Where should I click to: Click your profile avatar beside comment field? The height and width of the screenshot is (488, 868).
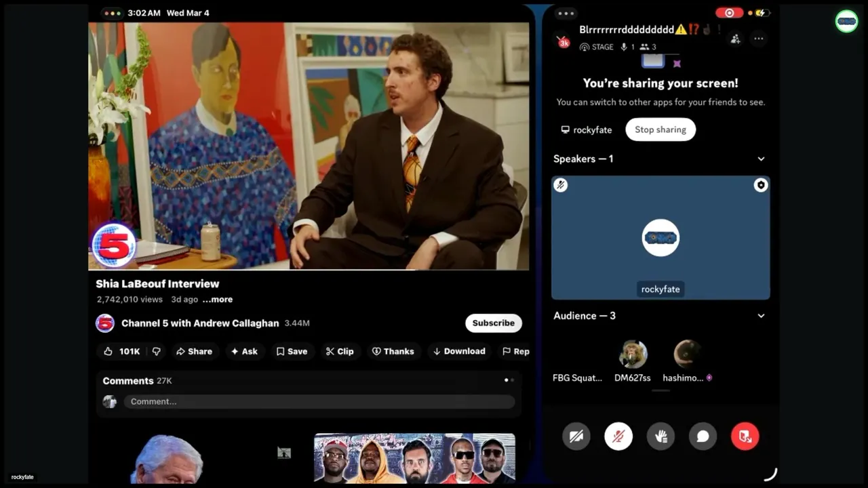click(x=109, y=401)
